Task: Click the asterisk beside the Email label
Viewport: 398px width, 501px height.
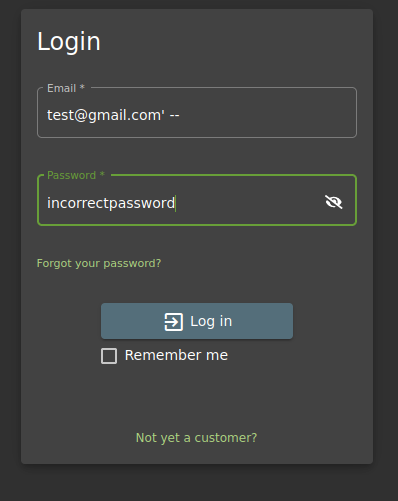Action: pos(82,87)
